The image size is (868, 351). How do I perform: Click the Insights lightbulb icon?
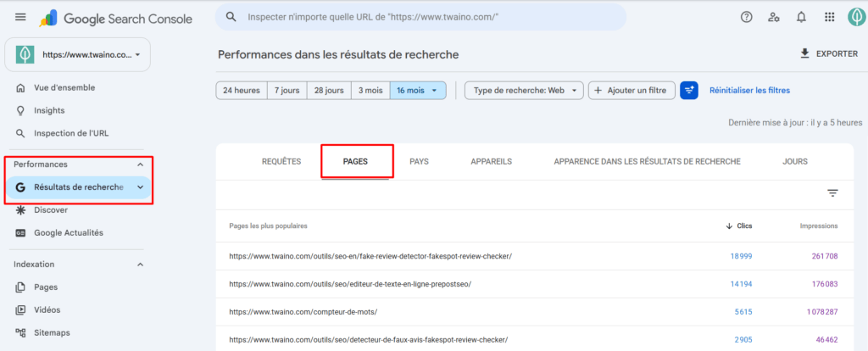[x=20, y=110]
